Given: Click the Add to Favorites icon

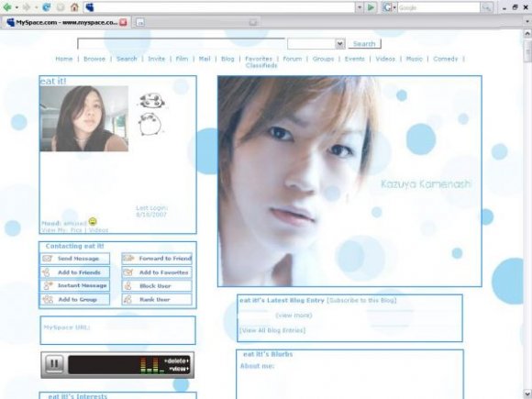Looking at the screenshot, I should (x=128, y=272).
